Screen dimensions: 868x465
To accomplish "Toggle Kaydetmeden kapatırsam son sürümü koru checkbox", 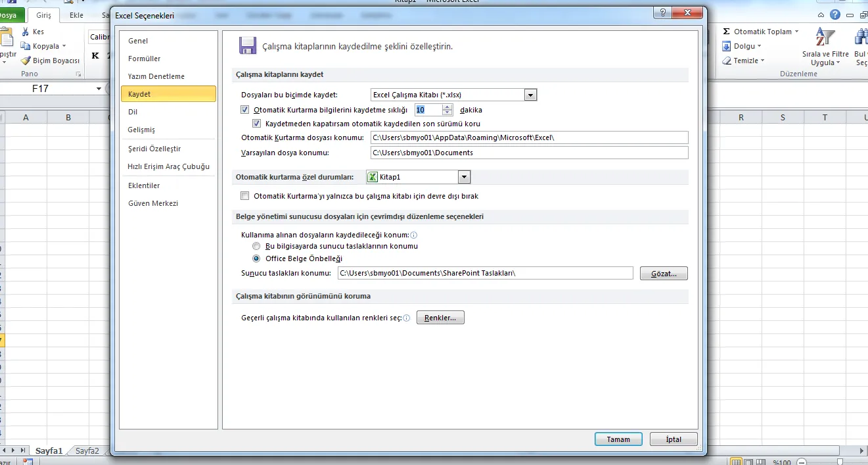I will click(258, 124).
